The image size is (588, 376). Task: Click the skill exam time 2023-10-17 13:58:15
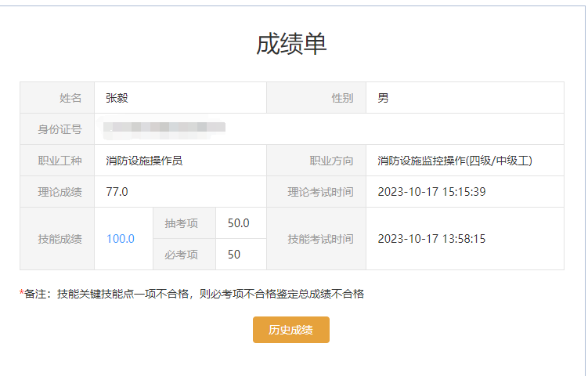pos(431,239)
